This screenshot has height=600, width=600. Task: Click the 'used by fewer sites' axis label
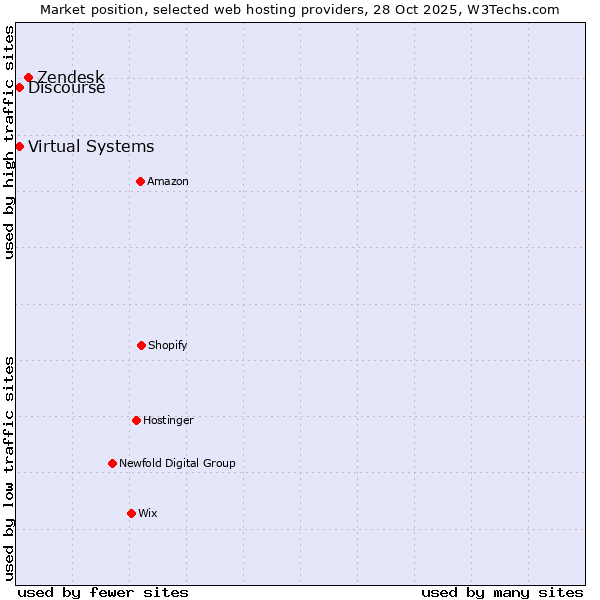pos(103,592)
